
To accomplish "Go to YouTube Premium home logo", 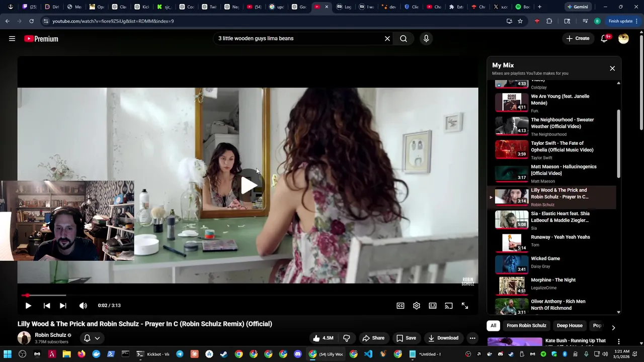I will (x=41, y=39).
